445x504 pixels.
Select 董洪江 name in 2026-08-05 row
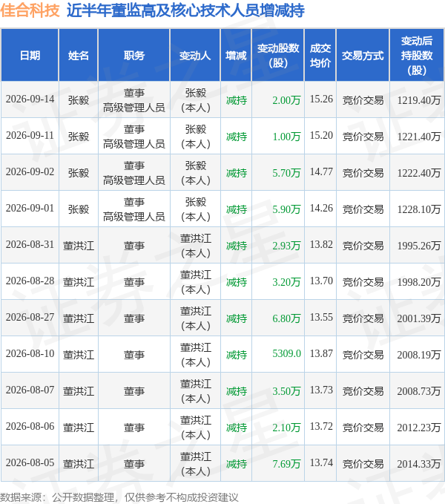(79, 464)
